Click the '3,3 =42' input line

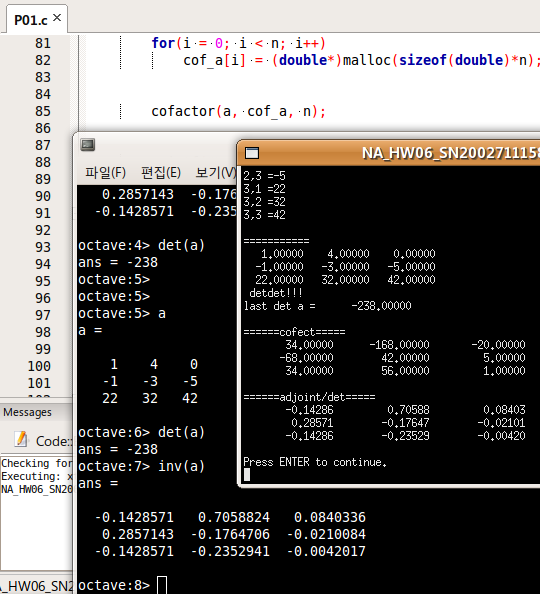(264, 215)
